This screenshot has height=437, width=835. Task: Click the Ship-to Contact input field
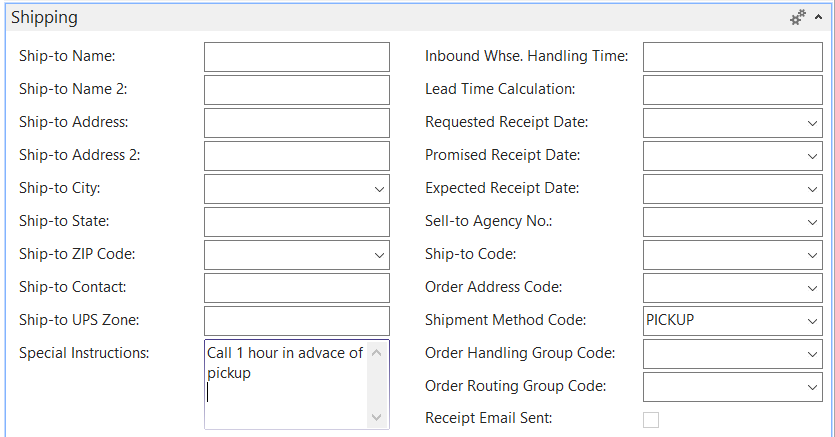tap(297, 288)
